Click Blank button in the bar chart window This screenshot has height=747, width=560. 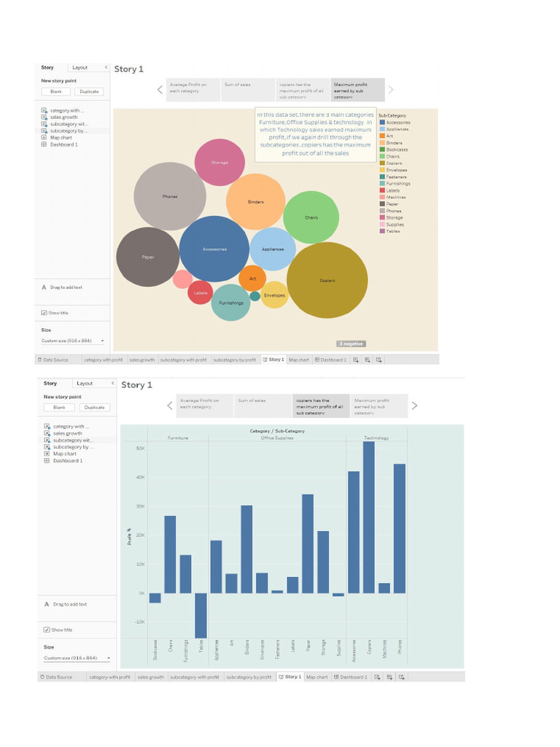59,407
